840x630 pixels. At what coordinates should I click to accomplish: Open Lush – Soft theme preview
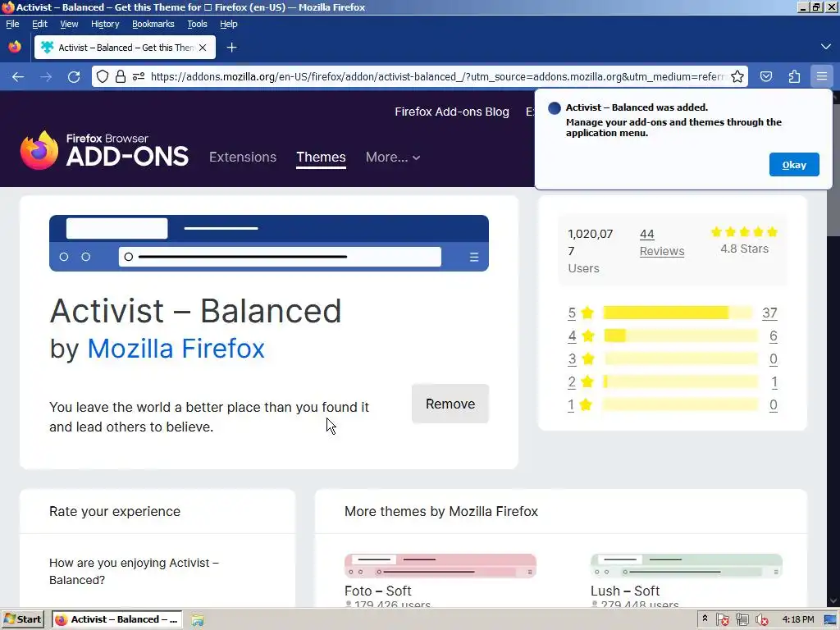pos(687,566)
